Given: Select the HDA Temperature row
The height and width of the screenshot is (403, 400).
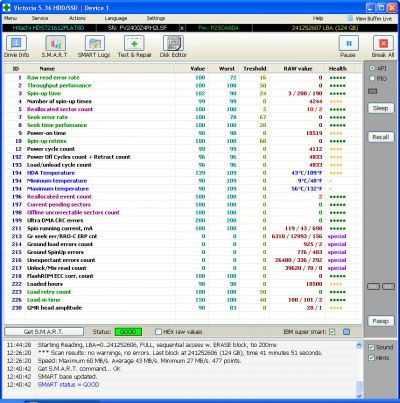Looking at the screenshot, I should 183,173.
